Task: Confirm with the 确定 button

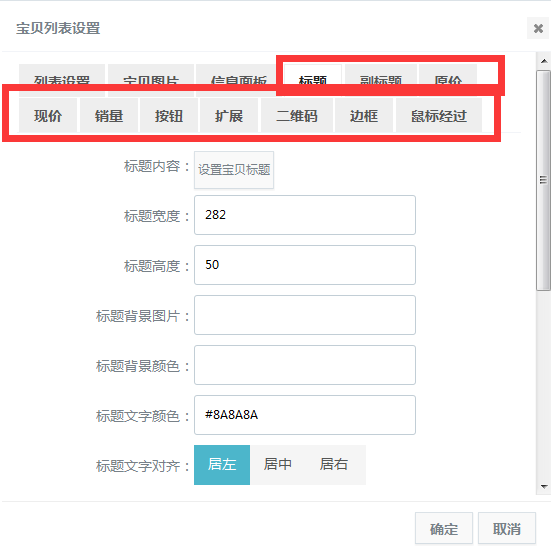Action: [x=444, y=528]
